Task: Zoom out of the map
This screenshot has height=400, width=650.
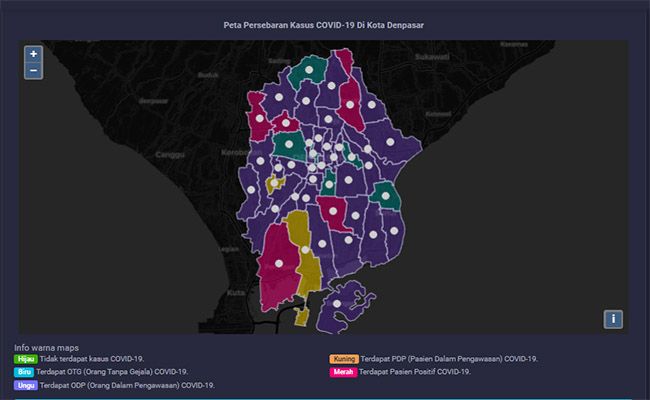Action: 33,71
